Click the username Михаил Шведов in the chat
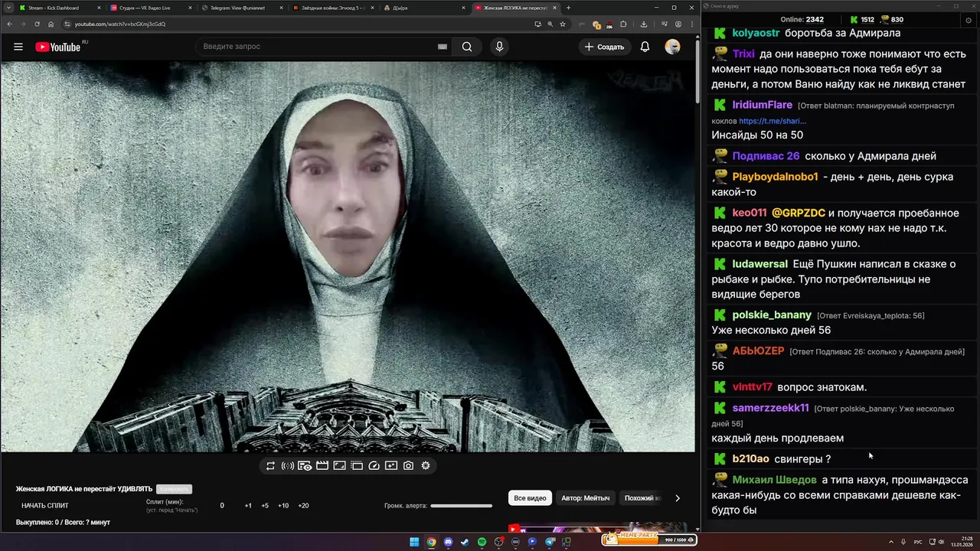Screen dimensions: 980x551 (775, 480)
